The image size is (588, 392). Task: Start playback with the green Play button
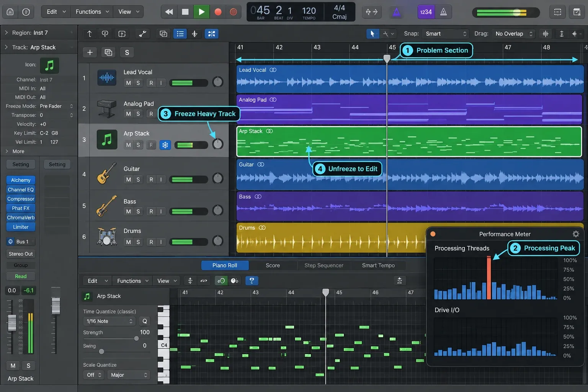(201, 12)
